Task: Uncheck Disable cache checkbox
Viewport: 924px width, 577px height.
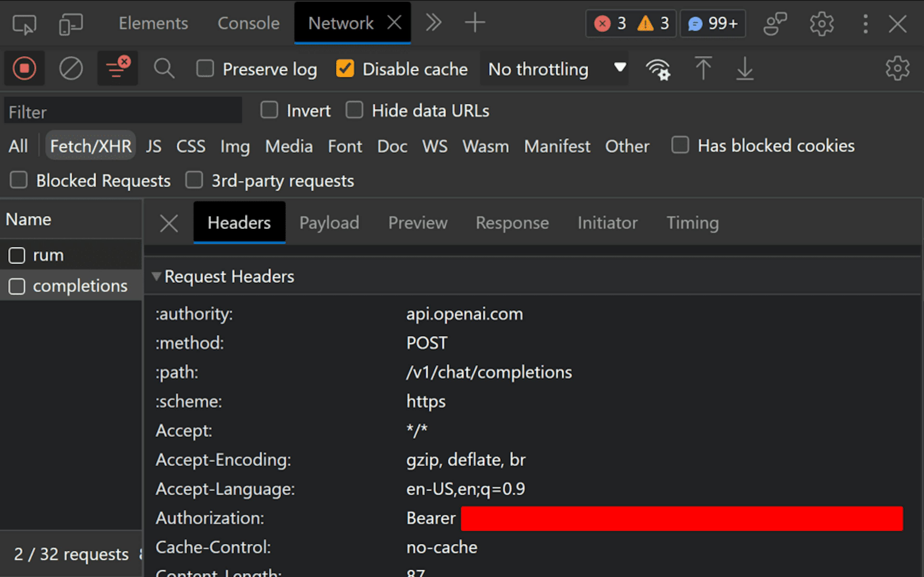Action: pyautogui.click(x=345, y=69)
